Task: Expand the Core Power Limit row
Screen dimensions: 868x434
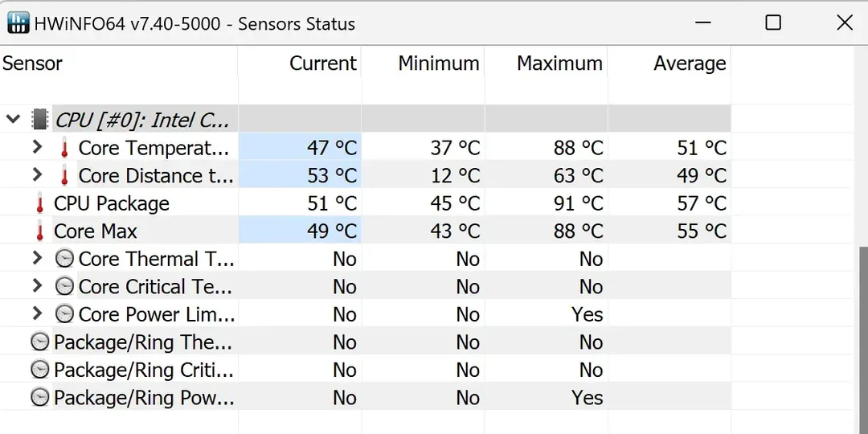Action: point(37,314)
